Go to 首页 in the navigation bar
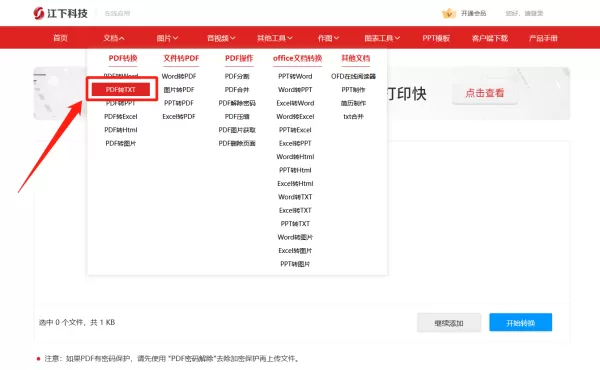The width and height of the screenshot is (600, 370). point(60,38)
